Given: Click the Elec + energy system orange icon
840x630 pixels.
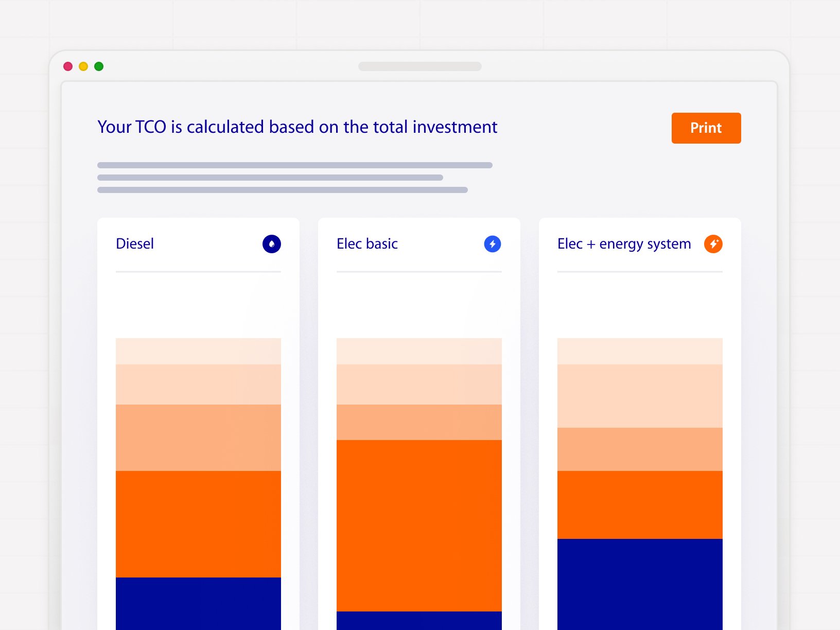Looking at the screenshot, I should [x=713, y=244].
